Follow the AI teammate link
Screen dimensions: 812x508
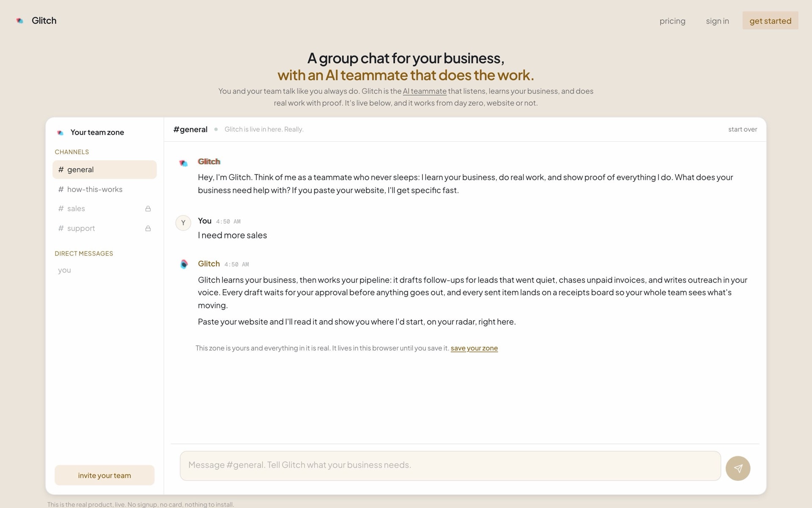click(x=425, y=91)
